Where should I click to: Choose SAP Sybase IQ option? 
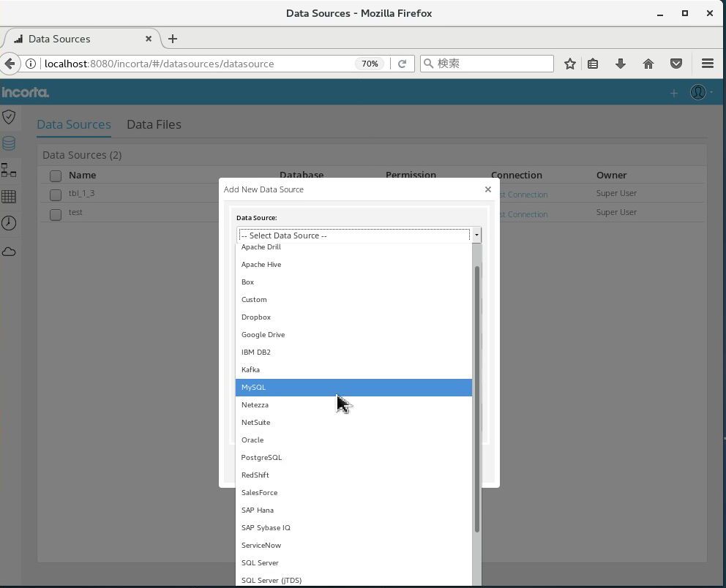353,528
